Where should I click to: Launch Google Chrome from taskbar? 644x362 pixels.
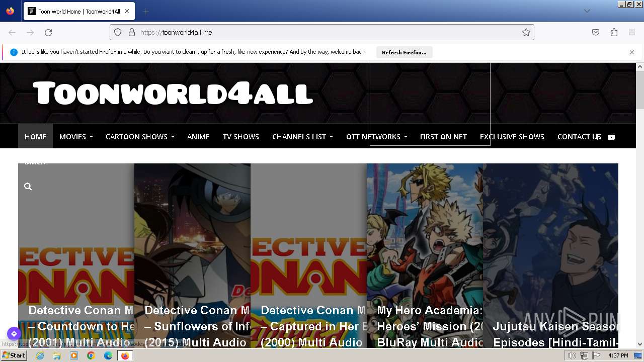click(x=91, y=355)
